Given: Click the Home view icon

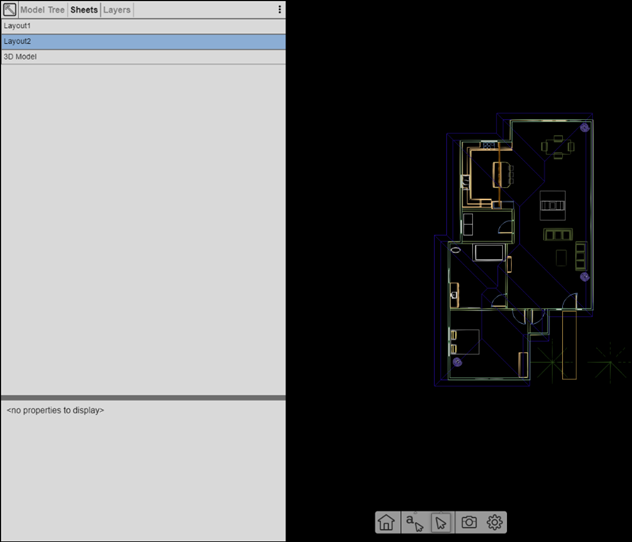Looking at the screenshot, I should point(386,522).
